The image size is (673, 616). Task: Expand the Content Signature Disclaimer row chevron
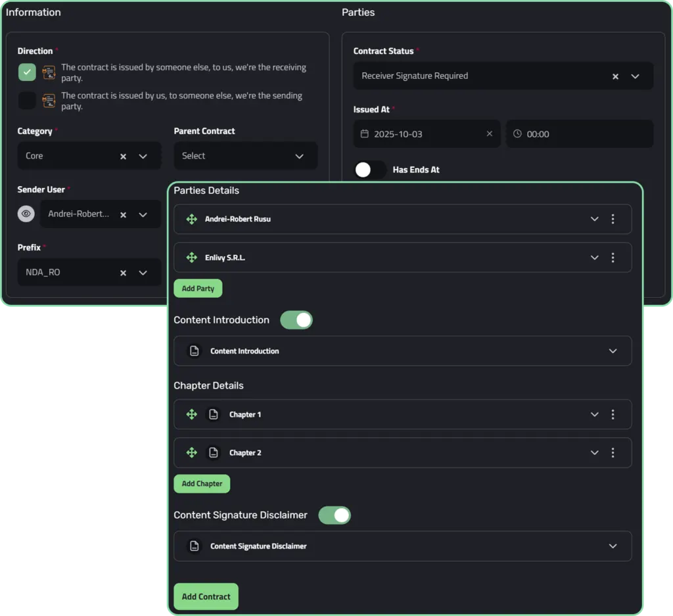[x=613, y=546]
